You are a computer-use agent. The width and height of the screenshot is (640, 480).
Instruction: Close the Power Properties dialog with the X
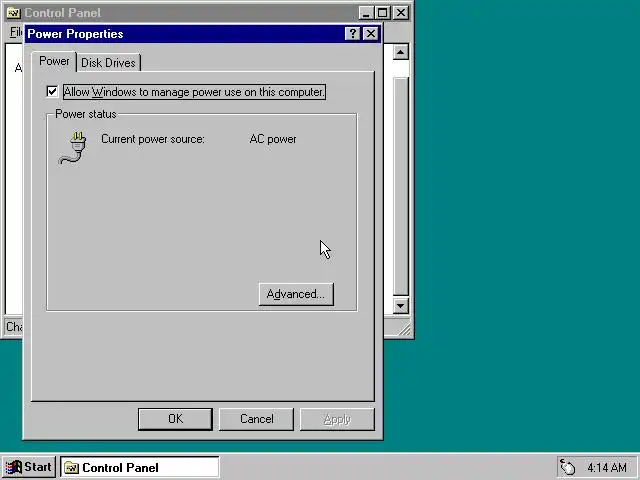[x=370, y=34]
